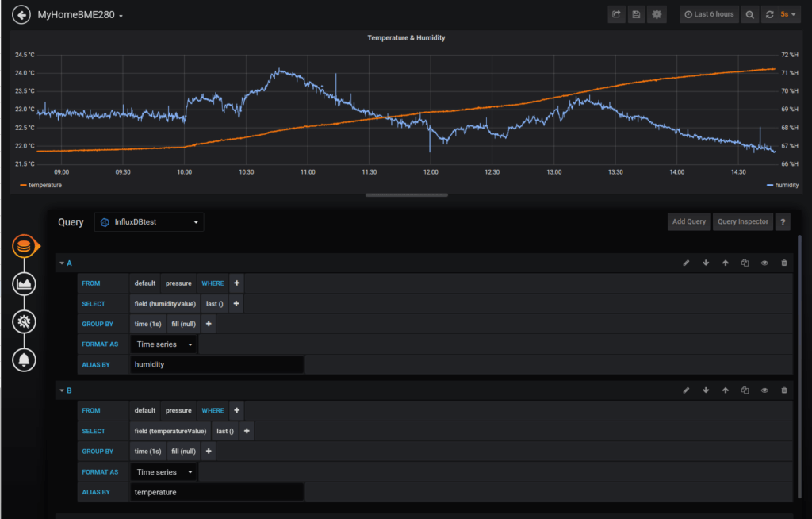Viewport: 812px width, 519px height.
Task: Add GROUP BY plus in query B
Action: point(209,452)
